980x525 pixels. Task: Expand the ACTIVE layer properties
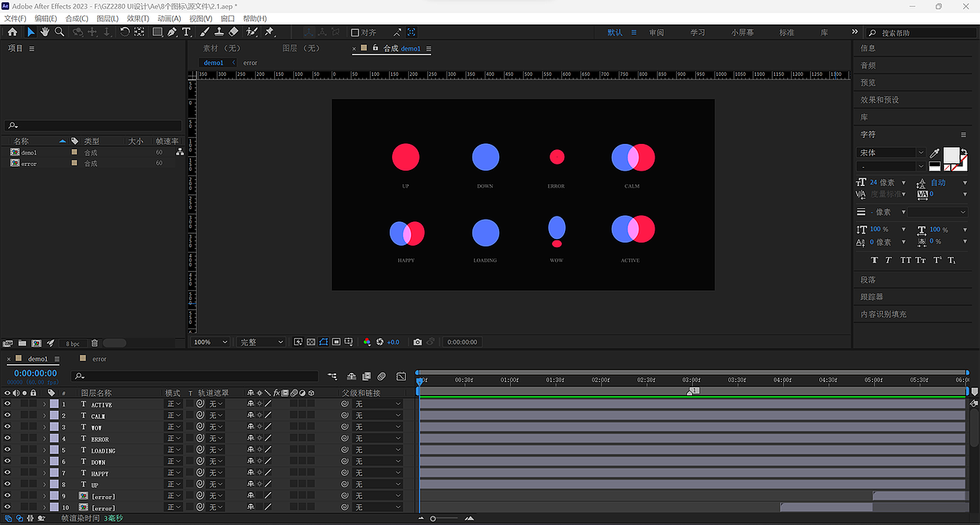pos(44,404)
